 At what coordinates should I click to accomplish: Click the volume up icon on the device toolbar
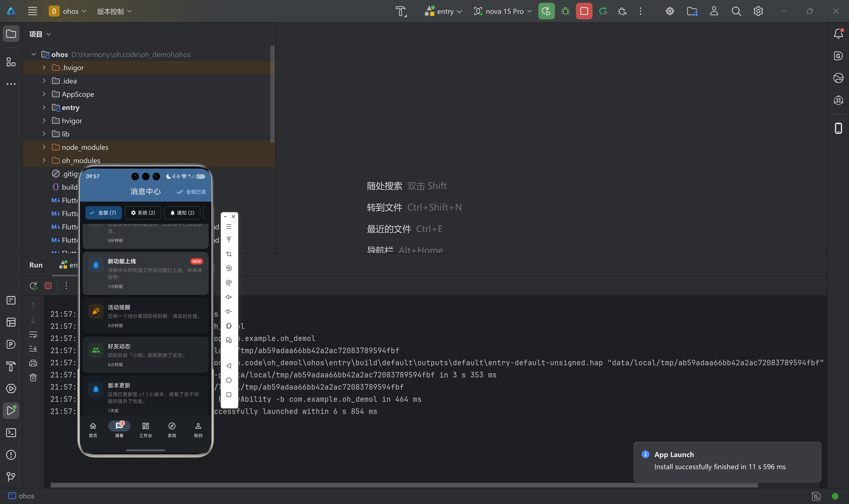click(229, 297)
